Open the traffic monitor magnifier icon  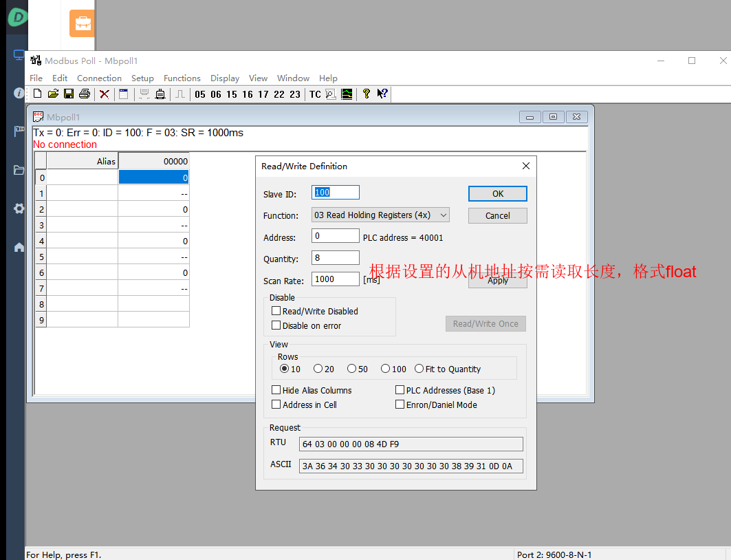(x=331, y=94)
